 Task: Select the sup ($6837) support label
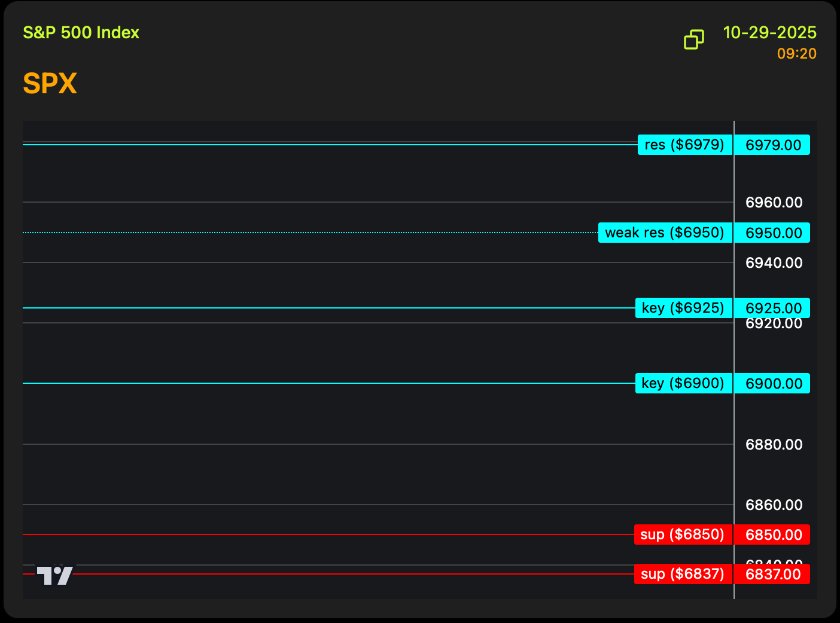(683, 574)
